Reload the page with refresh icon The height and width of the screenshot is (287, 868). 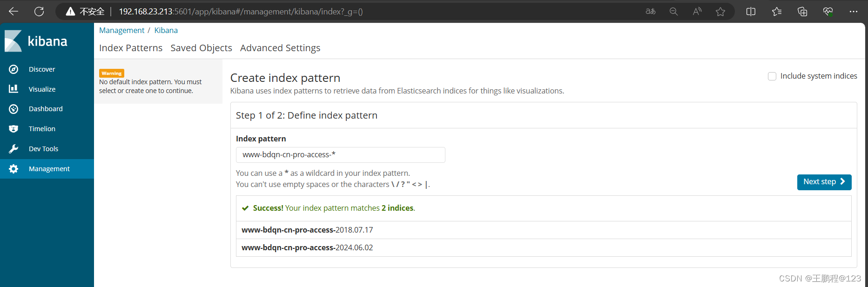coord(39,11)
